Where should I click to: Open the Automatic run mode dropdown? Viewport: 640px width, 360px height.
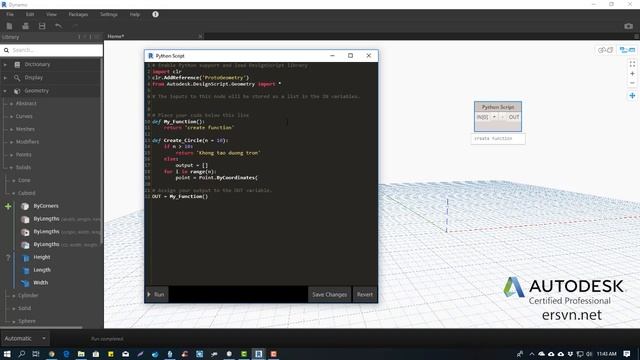click(24, 338)
